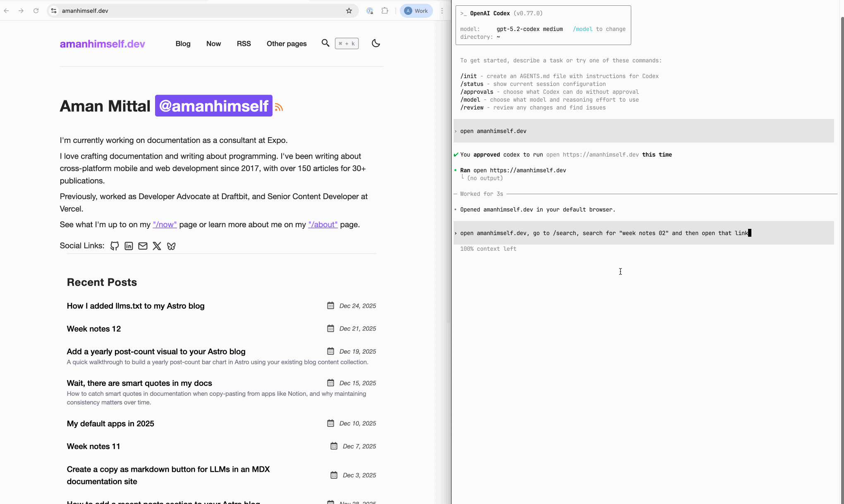The height and width of the screenshot is (504, 844).
Task: Open the X (Twitter) social icon
Action: 157,246
